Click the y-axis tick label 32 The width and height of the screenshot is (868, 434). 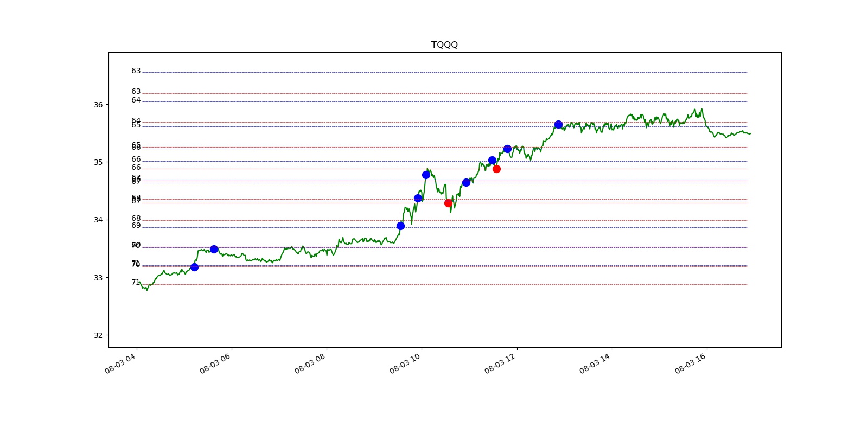point(98,335)
